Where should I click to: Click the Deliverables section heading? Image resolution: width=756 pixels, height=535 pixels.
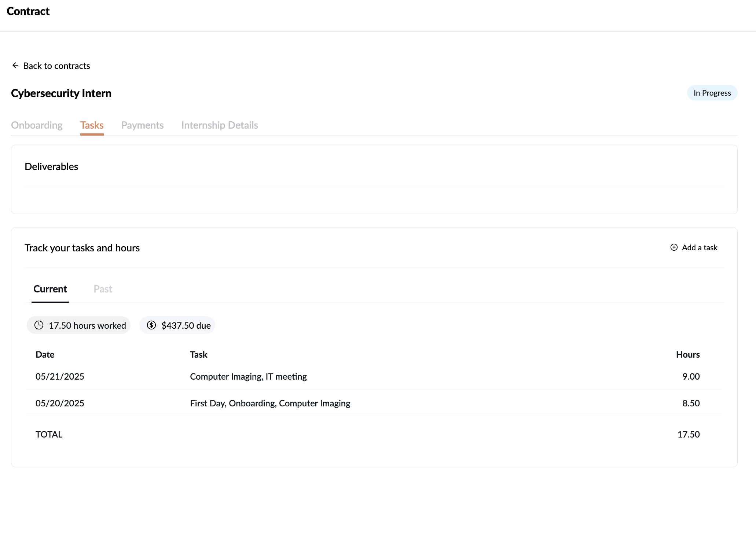pyautogui.click(x=51, y=167)
